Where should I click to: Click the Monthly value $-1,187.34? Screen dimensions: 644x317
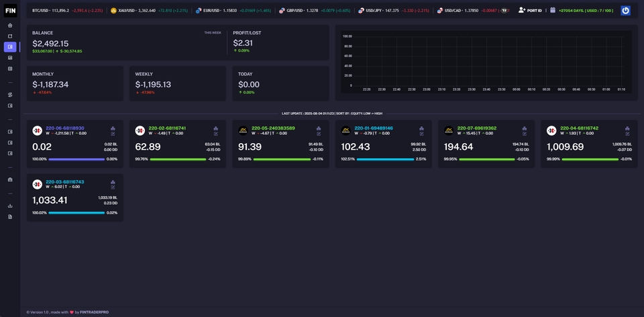tap(50, 85)
